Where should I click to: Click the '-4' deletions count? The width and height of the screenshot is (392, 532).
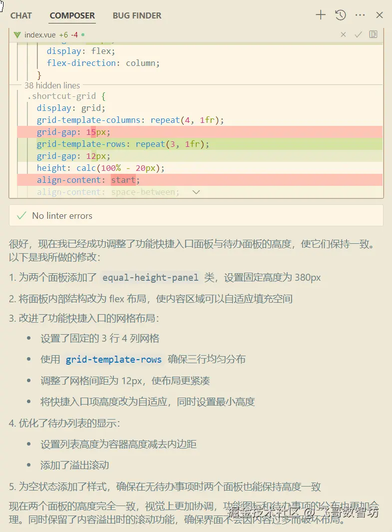(74, 35)
